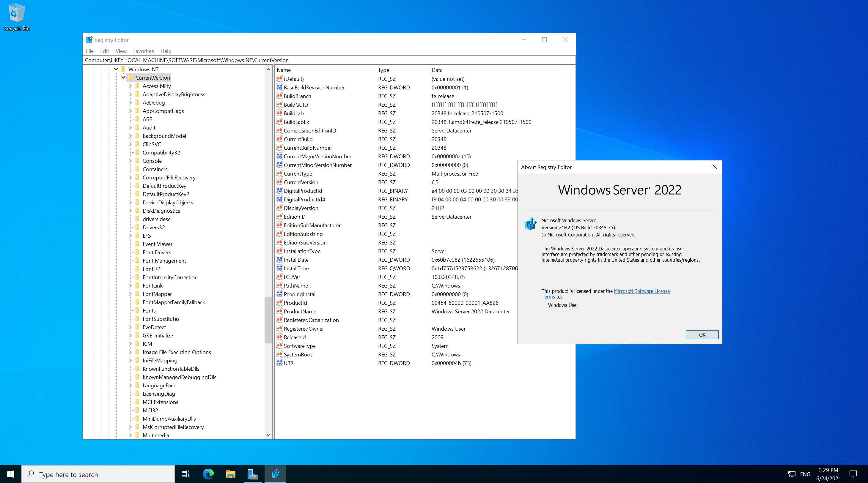Click the tree pane vertical scrollbar thumb
Viewport: 868px width, 483px height.
pos(268,320)
